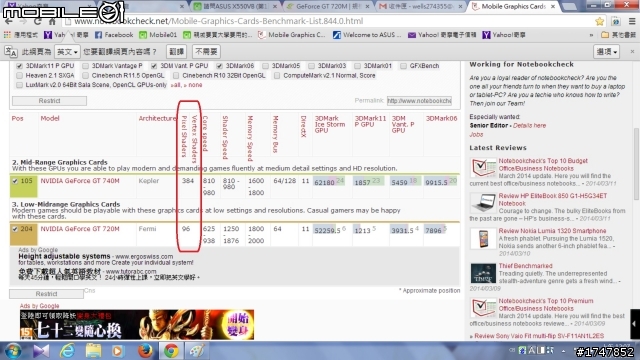
Task: Bookmark page with the star icon
Action: pos(599,21)
